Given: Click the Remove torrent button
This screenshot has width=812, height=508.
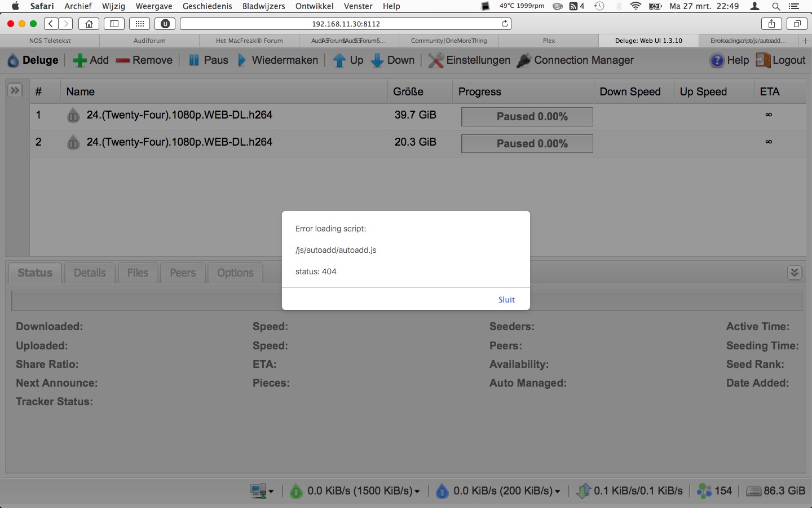Looking at the screenshot, I should tap(144, 60).
